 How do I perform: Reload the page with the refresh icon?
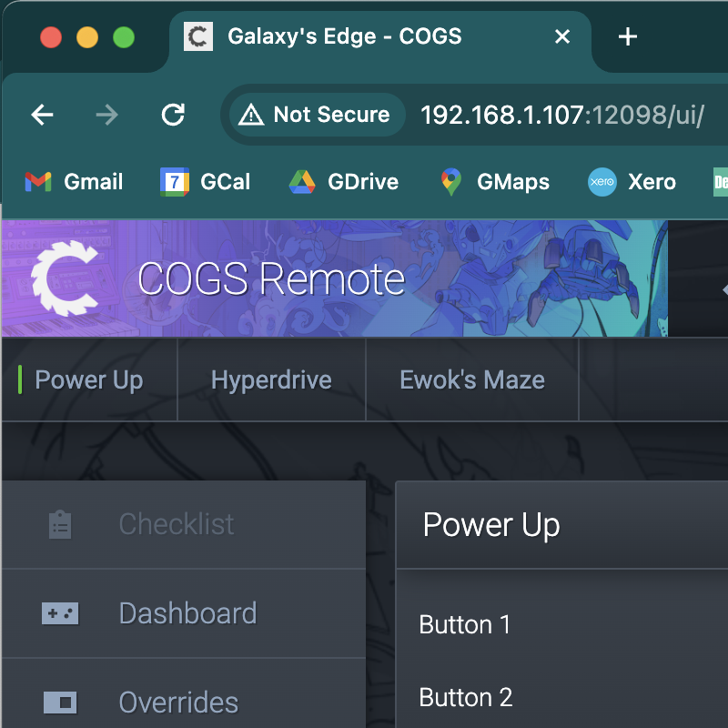click(x=173, y=115)
